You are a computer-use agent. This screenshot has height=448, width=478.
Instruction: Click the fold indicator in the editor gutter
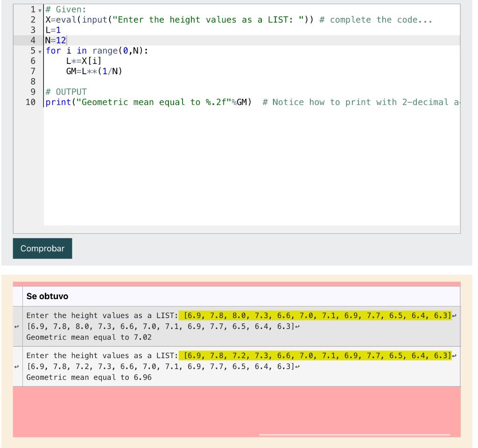click(39, 10)
